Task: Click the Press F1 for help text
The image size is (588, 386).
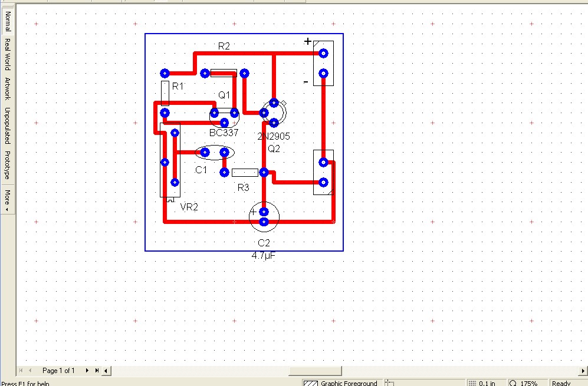Action: point(25,384)
